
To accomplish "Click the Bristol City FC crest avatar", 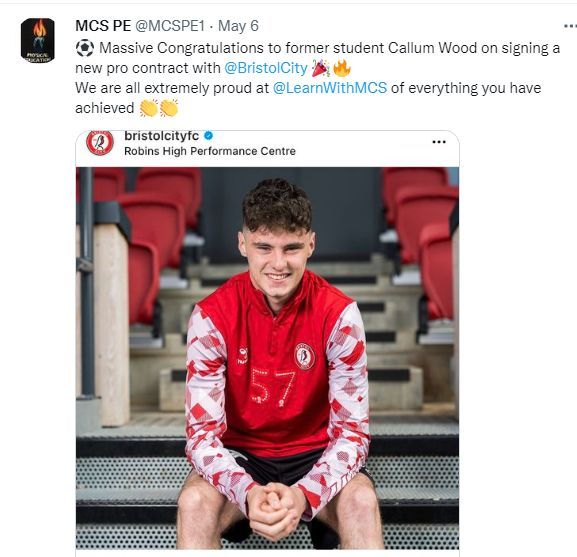I will [x=100, y=142].
